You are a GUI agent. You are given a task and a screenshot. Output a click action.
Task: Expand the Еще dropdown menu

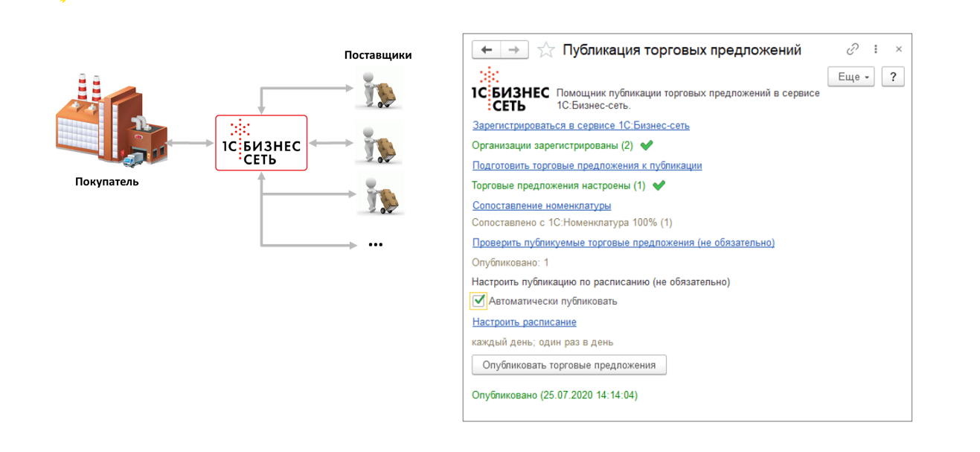(x=851, y=77)
